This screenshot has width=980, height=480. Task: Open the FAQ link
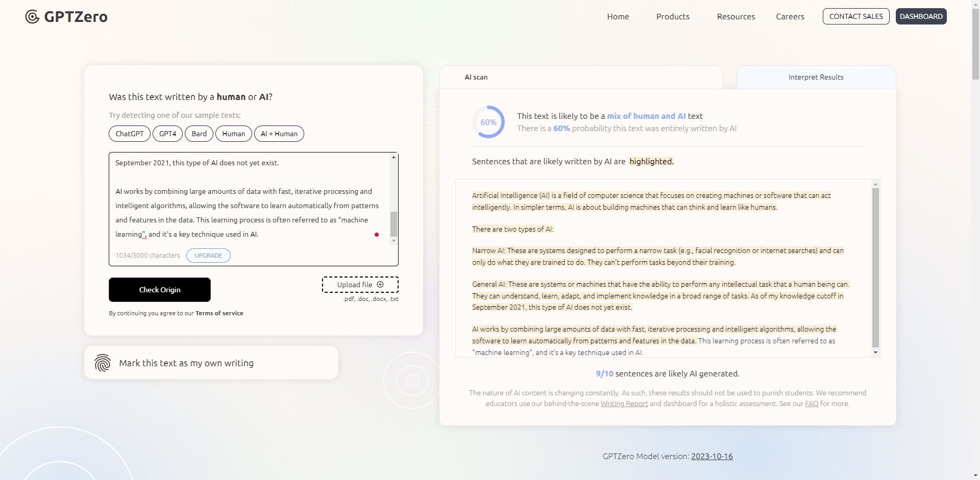[x=811, y=403]
